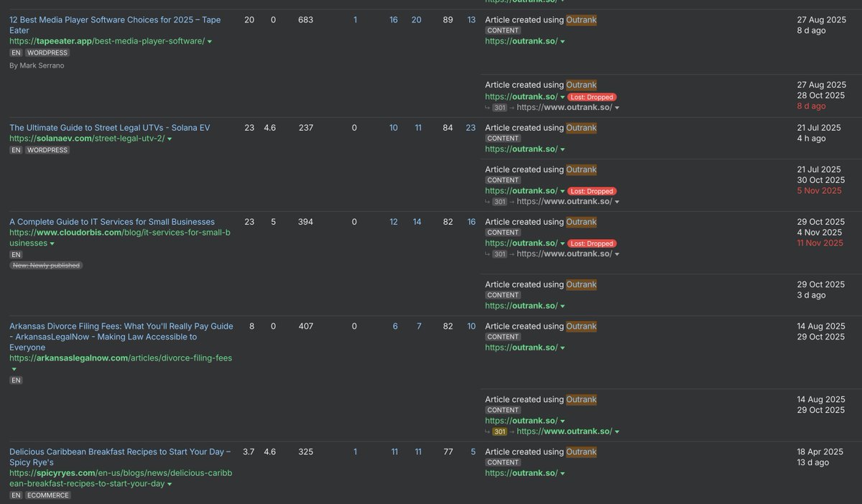Click the date '30 Oct 2025'

(821, 180)
